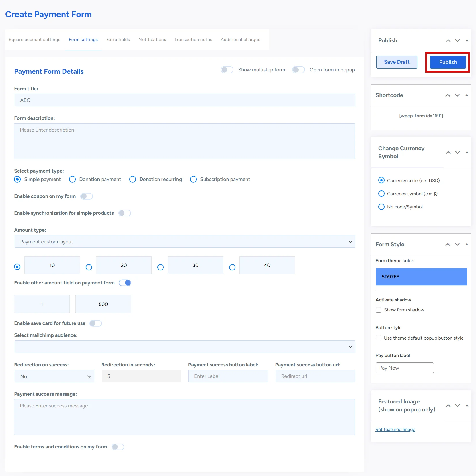This screenshot has width=476, height=476.
Task: Switch to Square account settings tab
Action: click(x=34, y=40)
